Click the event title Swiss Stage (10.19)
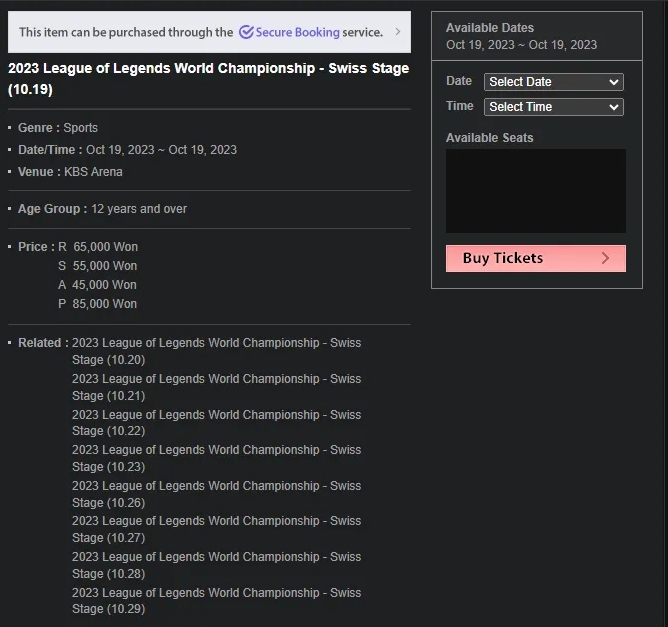668x627 pixels. click(x=208, y=78)
